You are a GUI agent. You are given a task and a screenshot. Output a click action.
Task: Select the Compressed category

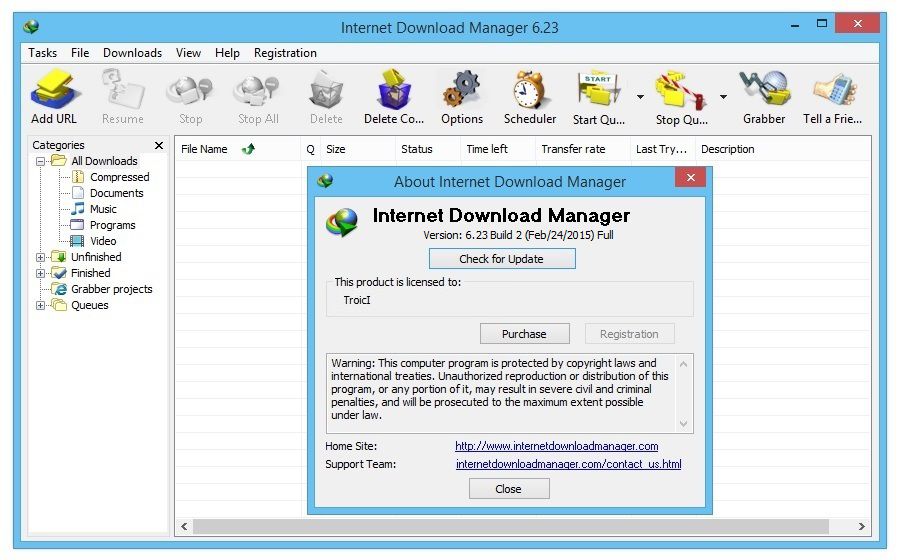point(119,177)
